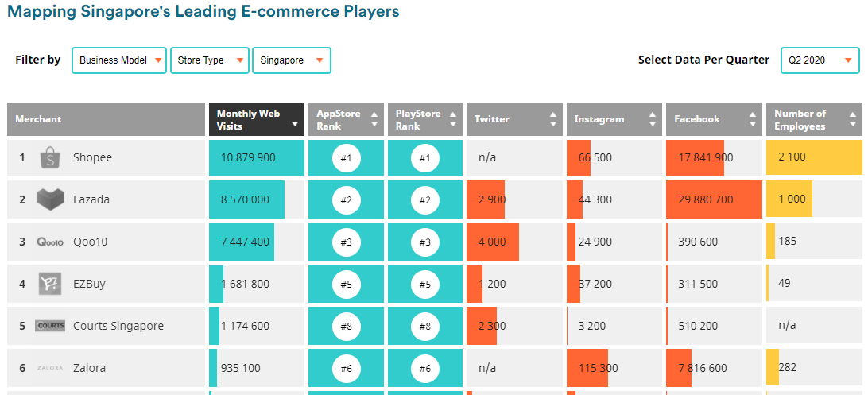Sort by Facebook column
This screenshot has width=868, height=395.
click(x=714, y=119)
